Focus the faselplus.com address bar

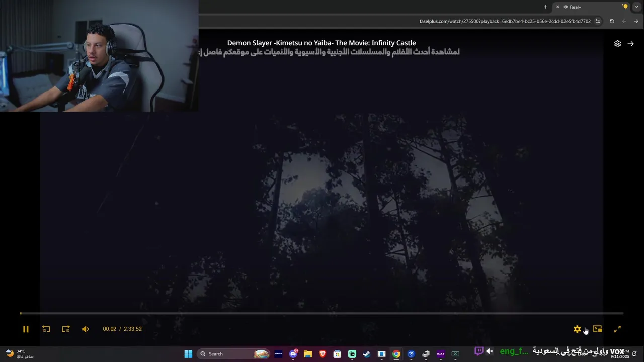pyautogui.click(x=505, y=21)
